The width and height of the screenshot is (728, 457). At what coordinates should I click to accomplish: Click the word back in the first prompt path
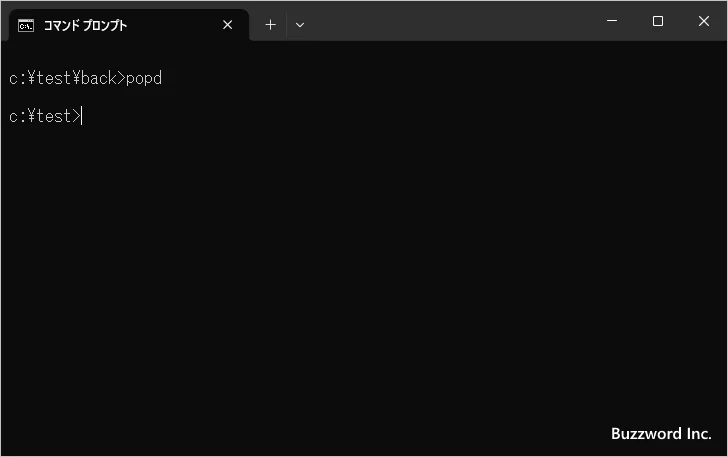98,78
